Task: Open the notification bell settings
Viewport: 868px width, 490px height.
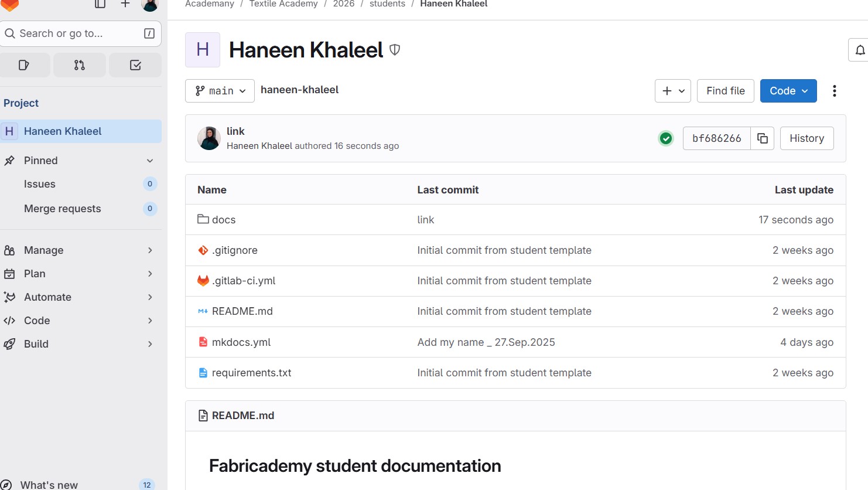Action: point(859,50)
